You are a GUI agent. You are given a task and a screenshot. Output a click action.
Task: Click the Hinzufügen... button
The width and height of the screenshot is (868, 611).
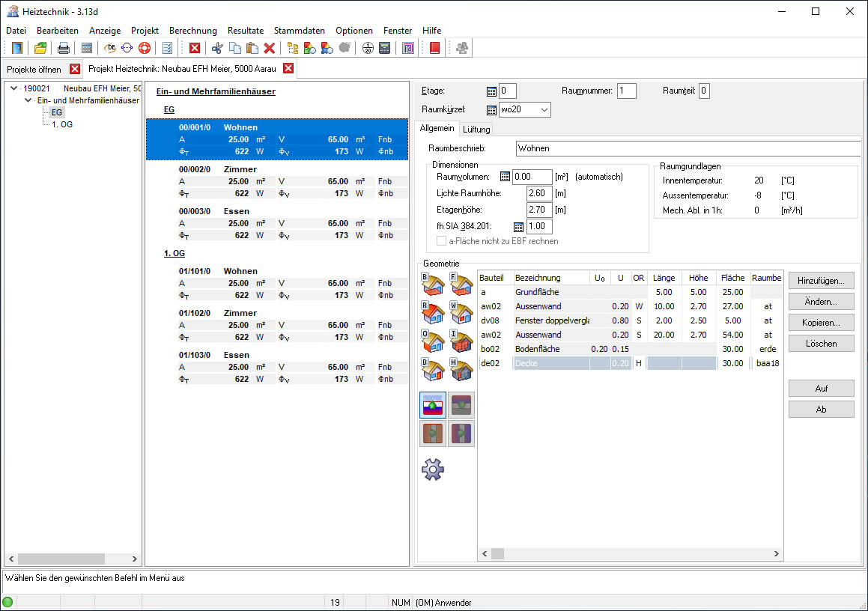821,281
